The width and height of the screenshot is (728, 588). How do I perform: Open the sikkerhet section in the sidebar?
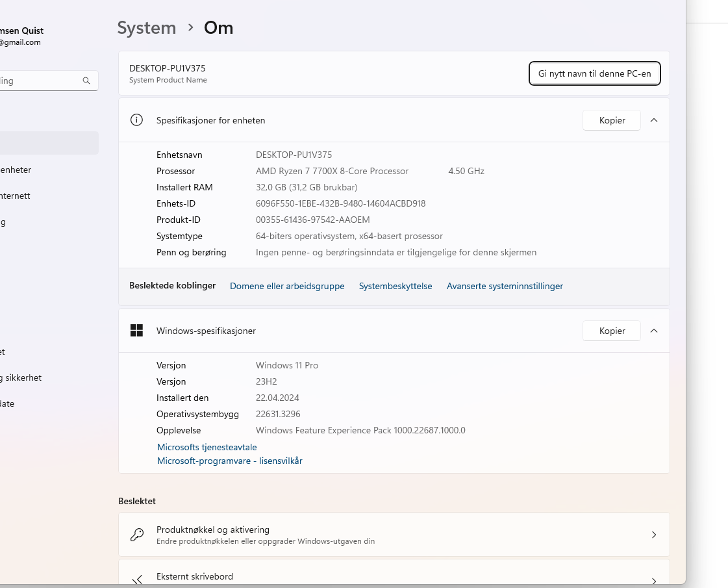point(23,377)
